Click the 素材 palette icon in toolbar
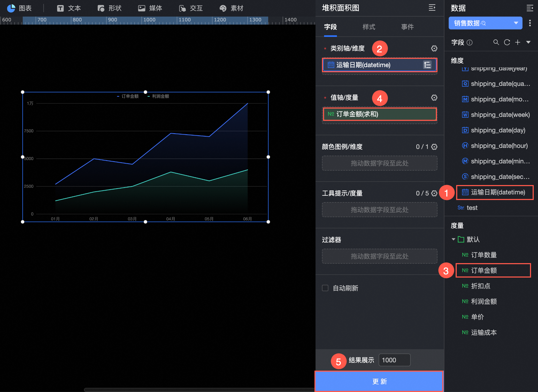The image size is (538, 392). (x=223, y=8)
